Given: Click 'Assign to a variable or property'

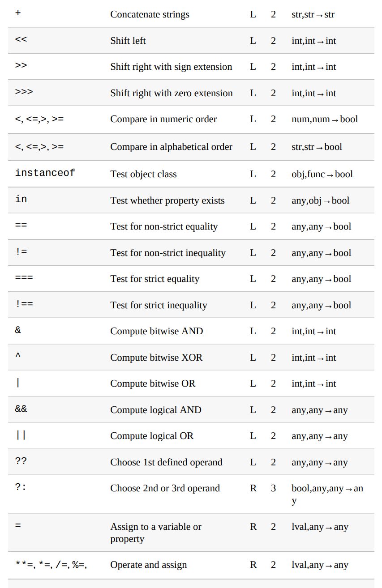Looking at the screenshot, I should [155, 533].
